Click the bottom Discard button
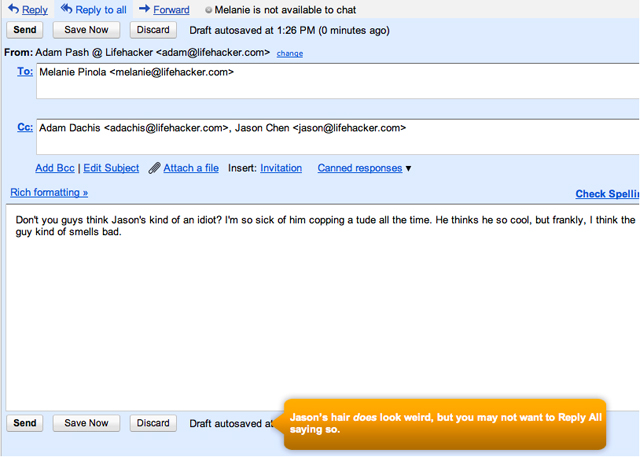Viewport: 640px width, 457px height. [153, 423]
